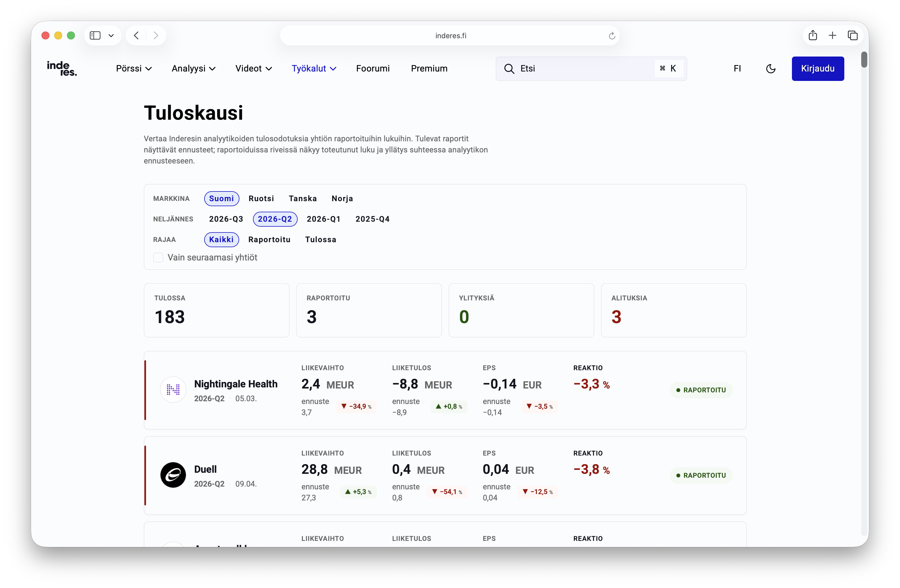Expand the Videot menu
The image size is (900, 588).
click(x=254, y=68)
